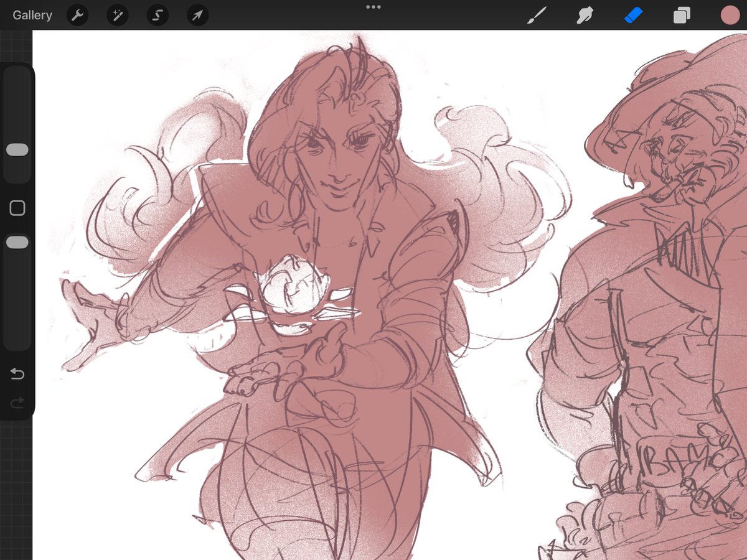Undo the last stroke
Screen dimensions: 747x560
17,373
